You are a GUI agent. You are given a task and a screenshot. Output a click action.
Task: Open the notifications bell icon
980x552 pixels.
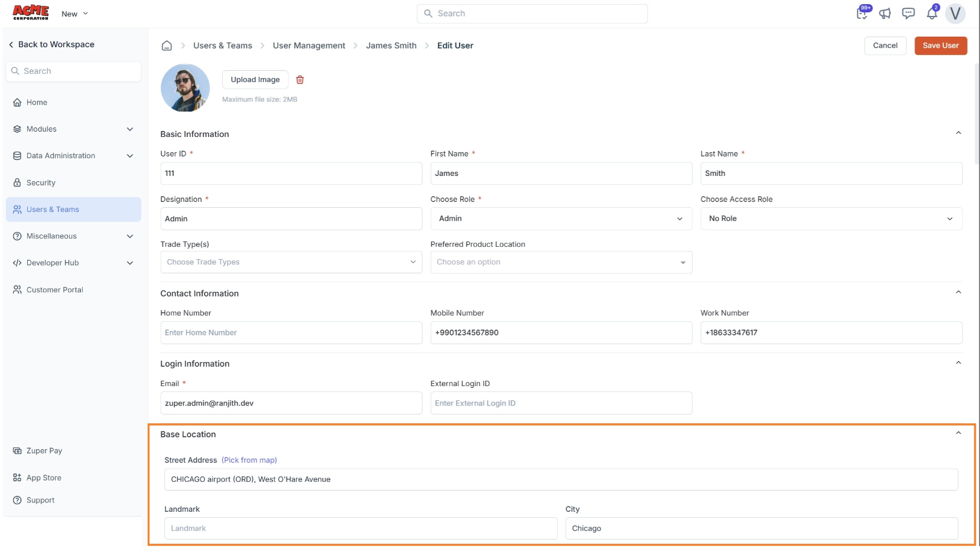coord(932,14)
